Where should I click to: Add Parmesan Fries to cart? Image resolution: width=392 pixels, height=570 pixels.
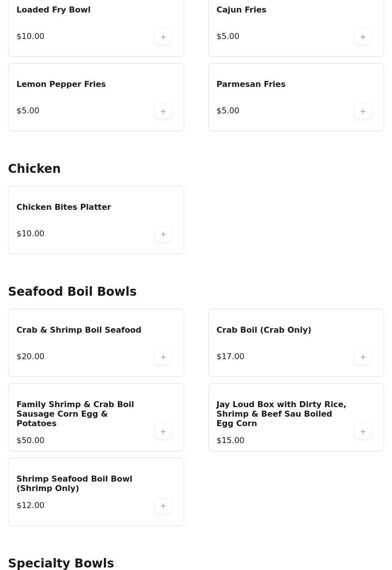(x=363, y=111)
